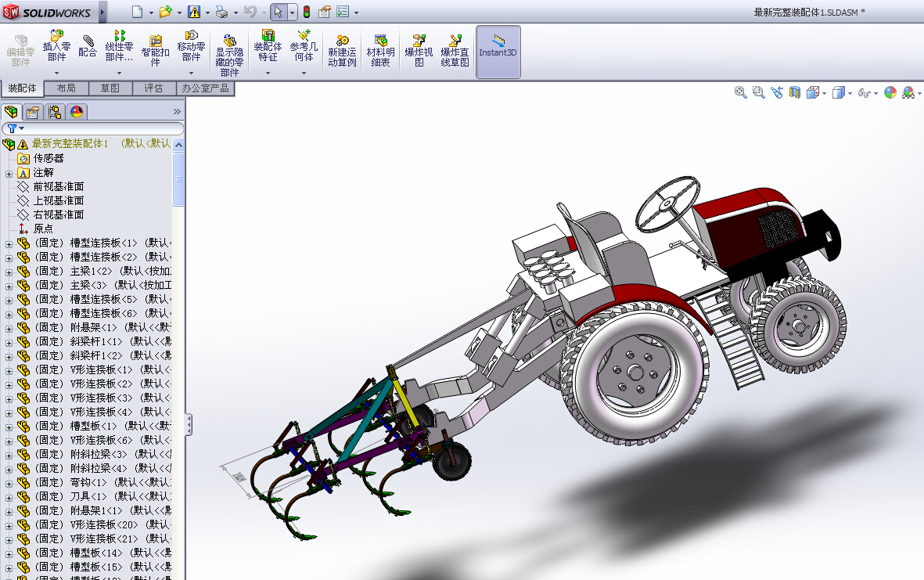Click 显示隐藏的零部件 tool
This screenshot has height=580, width=924.
pos(229,56)
